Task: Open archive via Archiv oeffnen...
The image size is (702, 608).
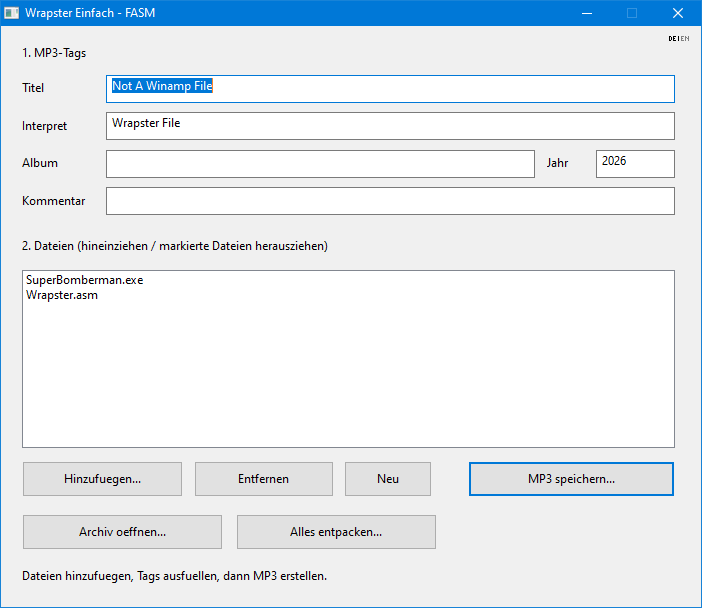Action: (x=122, y=532)
